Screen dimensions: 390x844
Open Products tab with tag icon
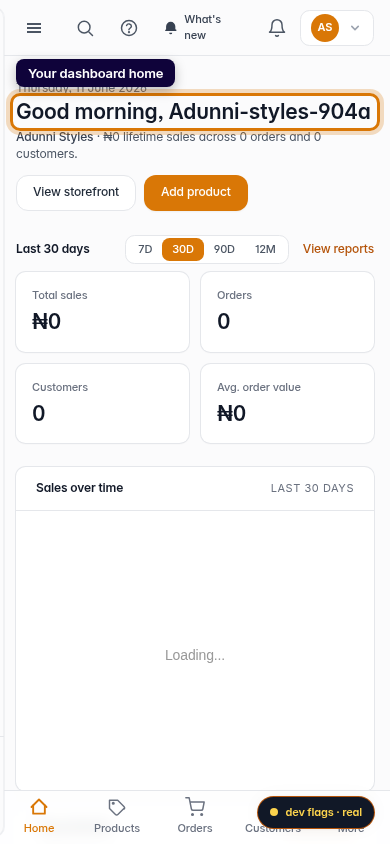(x=117, y=815)
